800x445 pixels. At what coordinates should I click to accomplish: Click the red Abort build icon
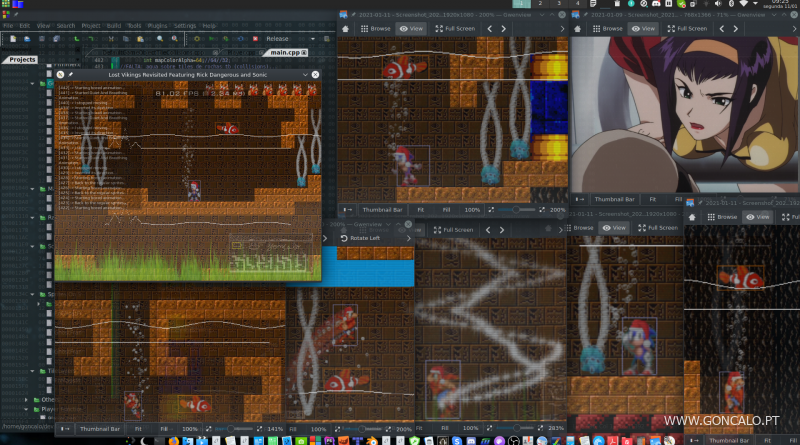pos(256,39)
